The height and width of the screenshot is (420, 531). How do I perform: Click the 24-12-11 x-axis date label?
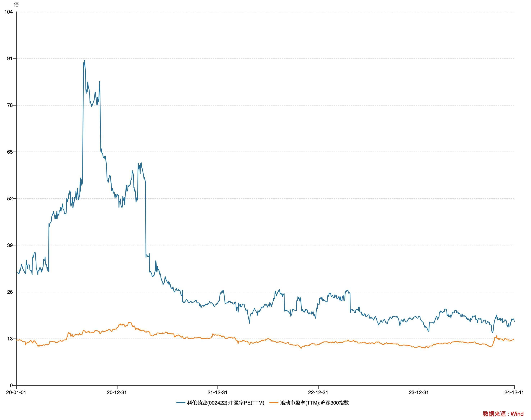(x=514, y=393)
